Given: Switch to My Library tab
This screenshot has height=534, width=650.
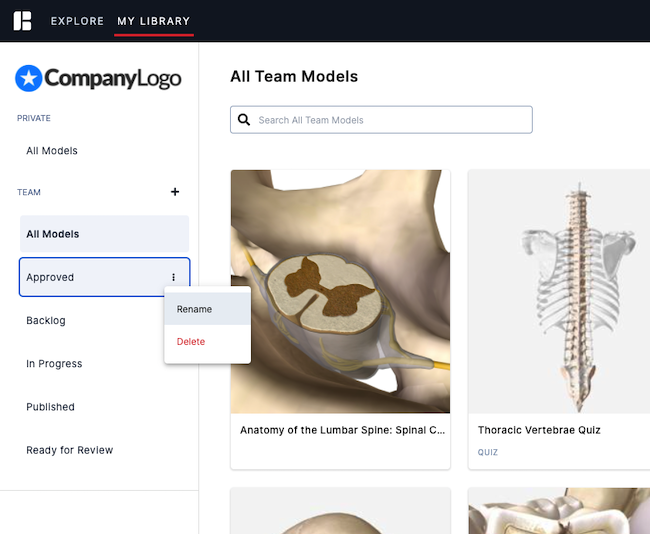Looking at the screenshot, I should (154, 21).
